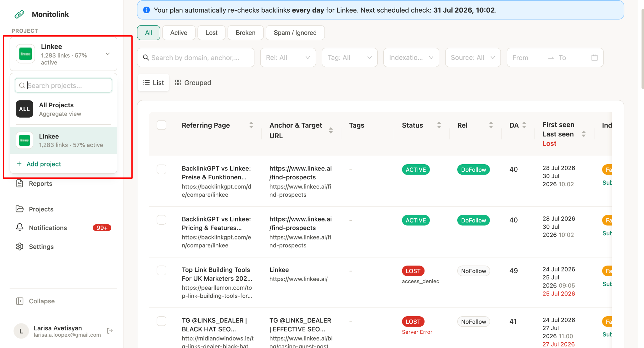Viewport: 644px width, 348px height.
Task: Click the Settings gear icon
Action: pos(20,246)
